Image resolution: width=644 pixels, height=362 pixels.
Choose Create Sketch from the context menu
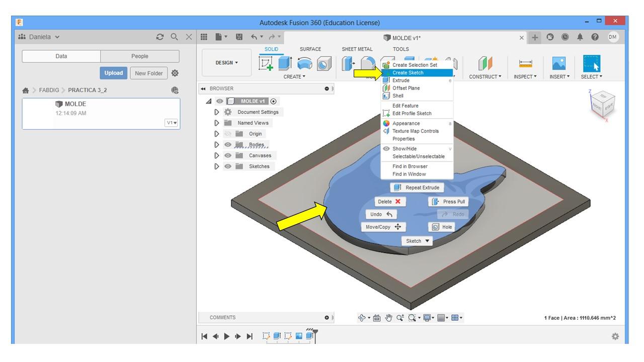click(417, 72)
